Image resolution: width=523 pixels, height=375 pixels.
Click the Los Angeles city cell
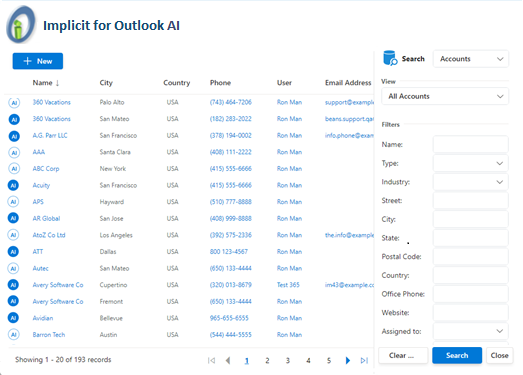pos(116,235)
